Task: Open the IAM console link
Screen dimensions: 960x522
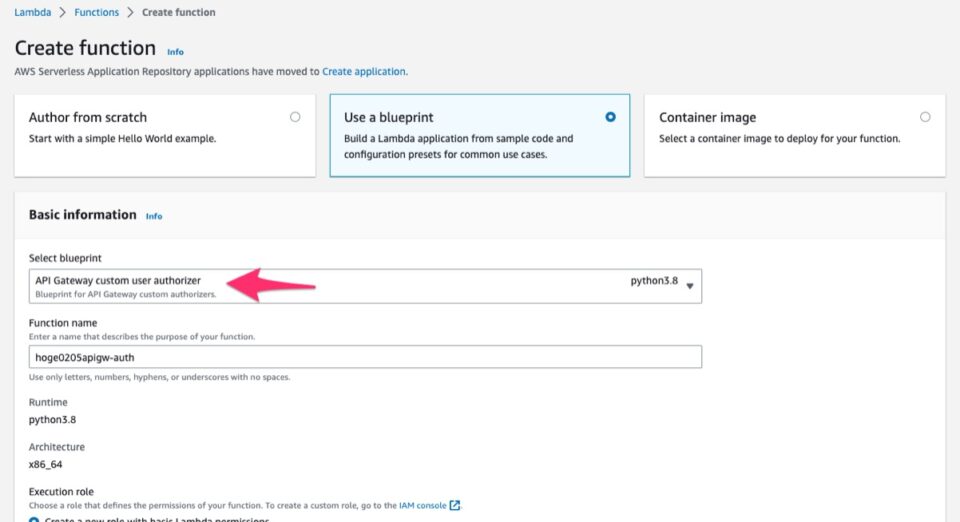Action: pyautogui.click(x=422, y=505)
